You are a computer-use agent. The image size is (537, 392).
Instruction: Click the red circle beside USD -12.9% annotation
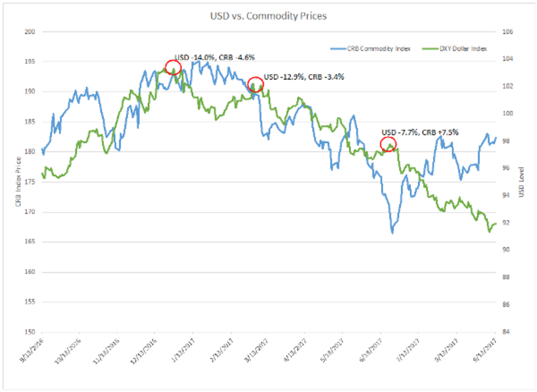255,84
